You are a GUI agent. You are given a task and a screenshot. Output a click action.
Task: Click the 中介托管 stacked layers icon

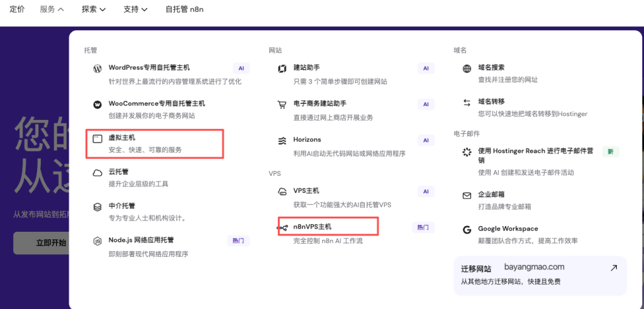[97, 207]
